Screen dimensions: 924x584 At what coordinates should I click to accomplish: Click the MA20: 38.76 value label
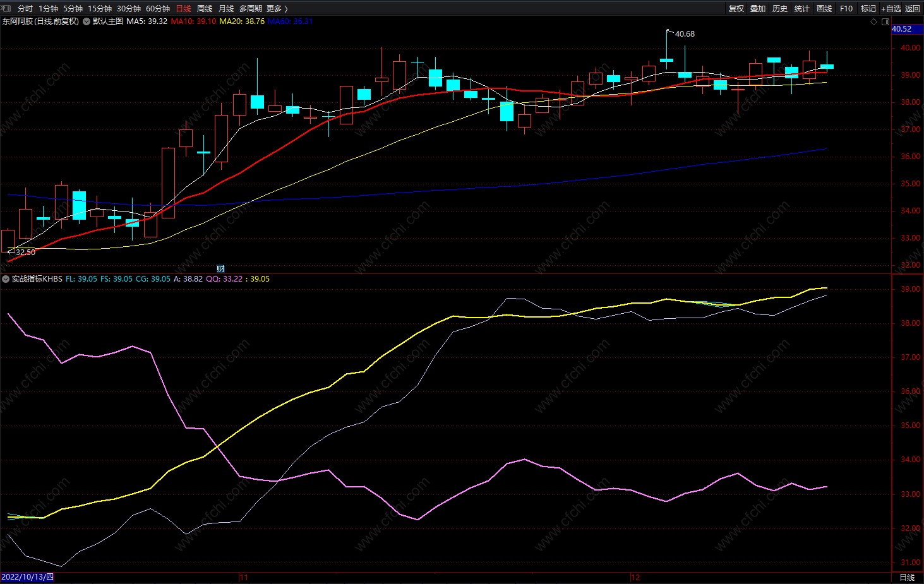[x=242, y=21]
